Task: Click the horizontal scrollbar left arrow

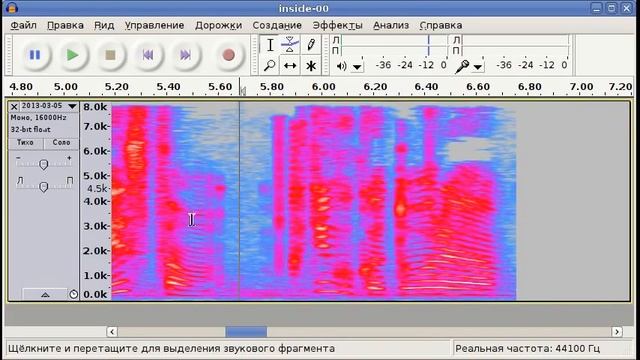Action: [x=112, y=332]
